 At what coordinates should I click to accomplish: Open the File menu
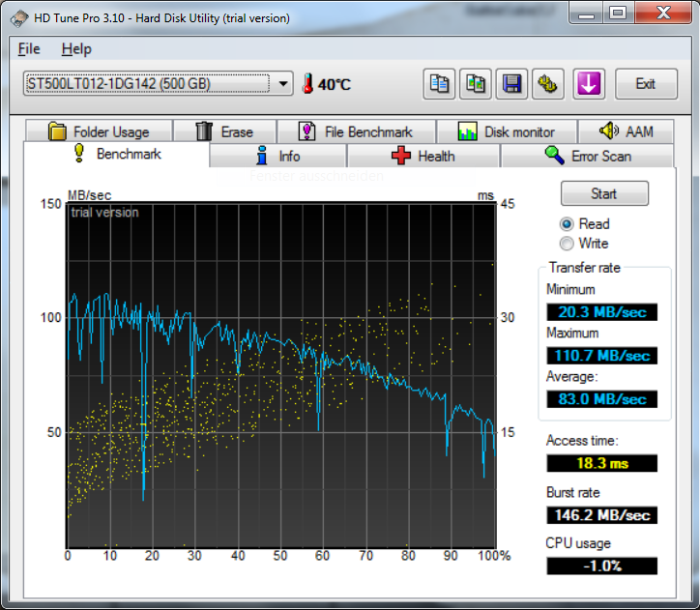29,48
